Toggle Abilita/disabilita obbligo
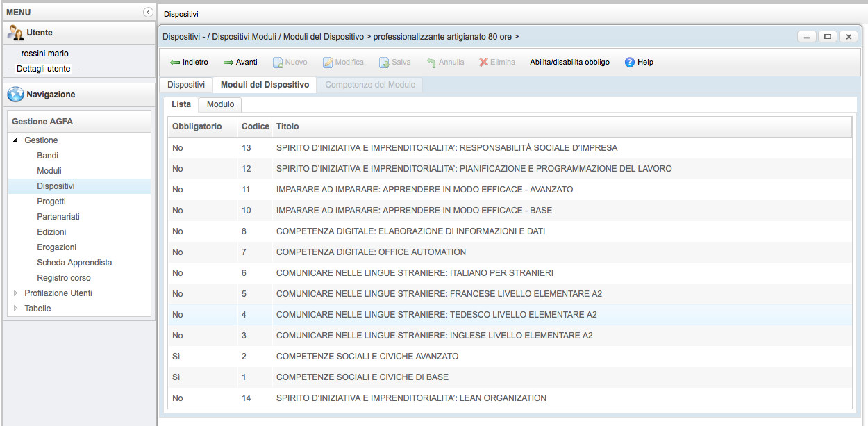 click(569, 63)
